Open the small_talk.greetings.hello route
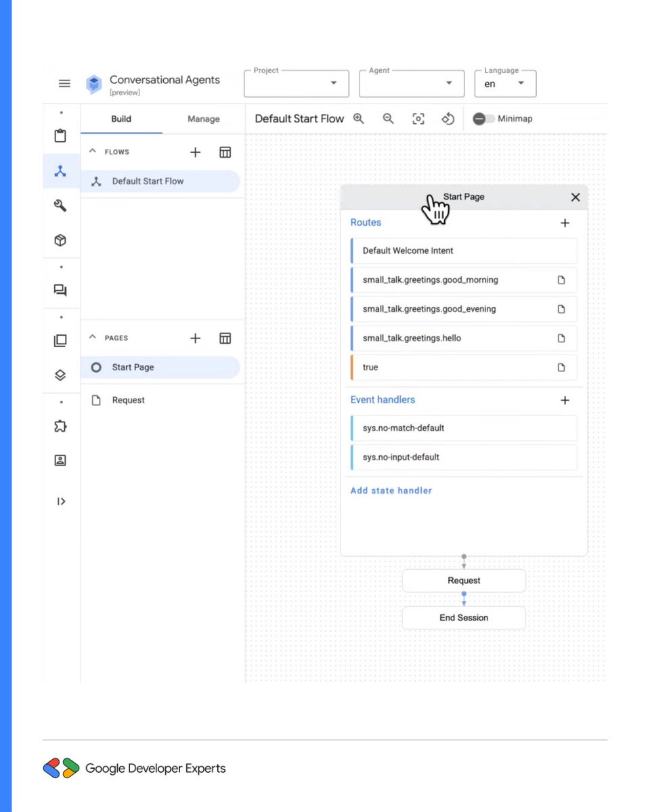The width and height of the screenshot is (650, 812). pos(464,338)
